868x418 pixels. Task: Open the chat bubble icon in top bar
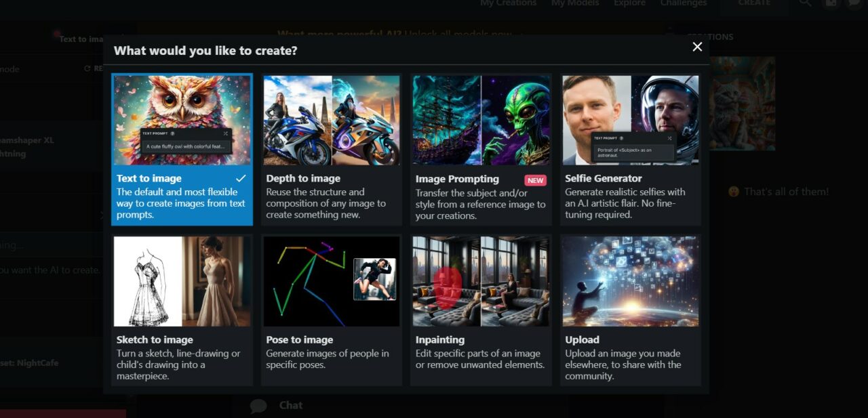(853, 3)
